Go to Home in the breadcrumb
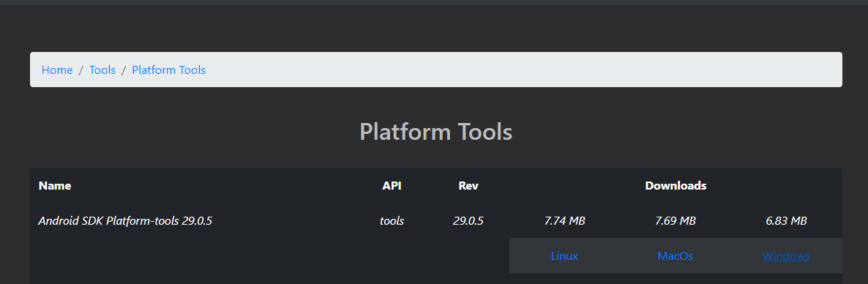Viewport: 868px width, 284px height. pyautogui.click(x=57, y=70)
